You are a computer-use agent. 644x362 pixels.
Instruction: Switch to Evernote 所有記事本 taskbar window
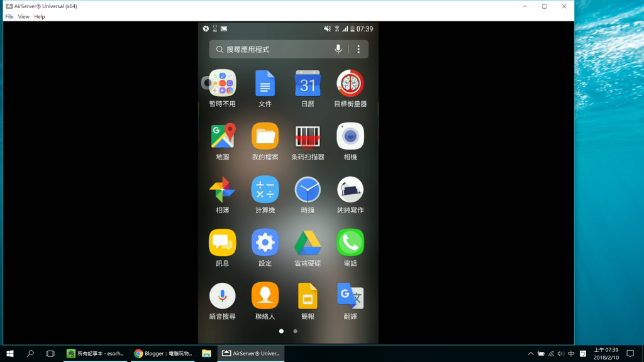click(x=96, y=353)
